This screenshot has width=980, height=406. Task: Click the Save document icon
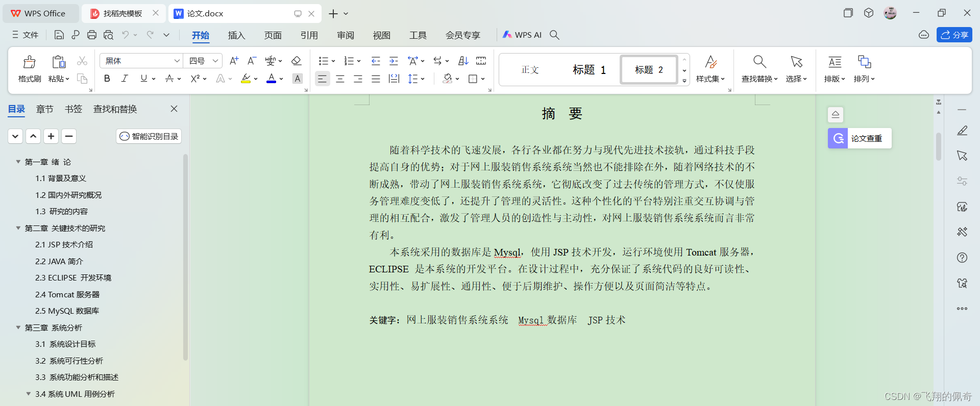(x=59, y=35)
